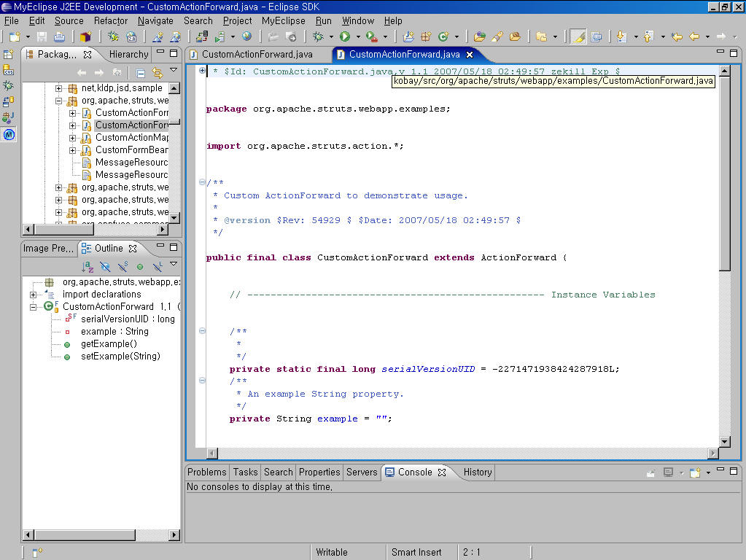The image size is (746, 560).
Task: Select getExample() in the Outline
Action: (109, 344)
